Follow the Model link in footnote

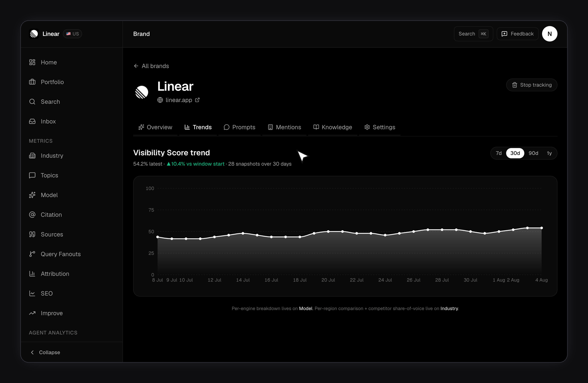[x=306, y=308]
